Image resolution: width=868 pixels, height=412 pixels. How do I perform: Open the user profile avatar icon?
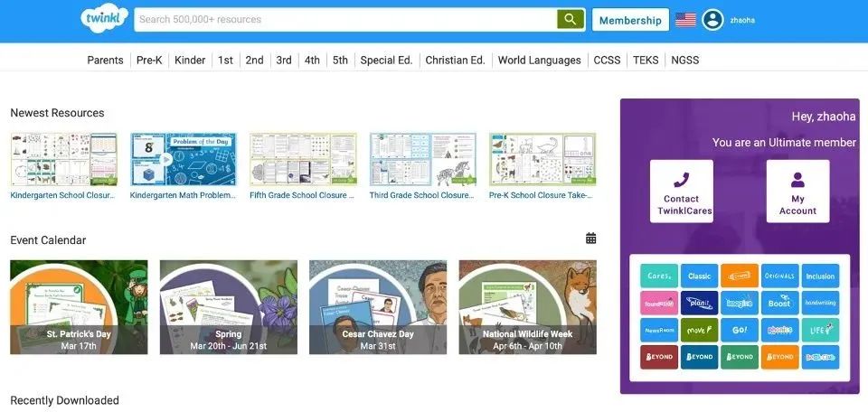pyautogui.click(x=712, y=20)
